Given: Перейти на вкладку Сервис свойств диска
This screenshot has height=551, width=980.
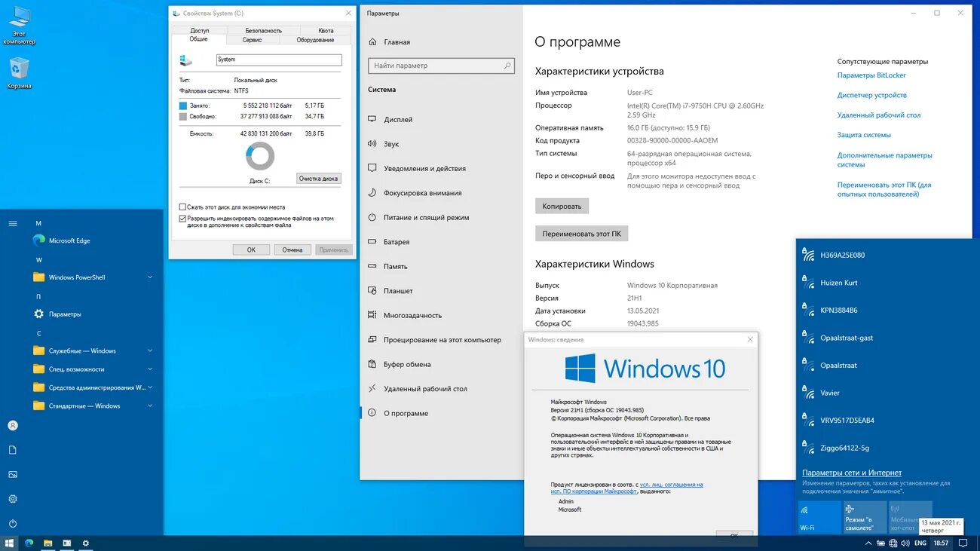Looking at the screenshot, I should [250, 40].
